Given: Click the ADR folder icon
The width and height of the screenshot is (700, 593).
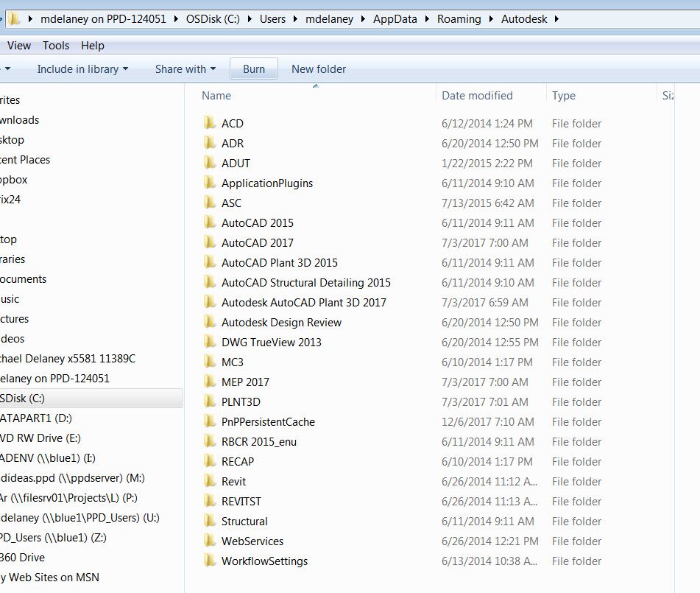Looking at the screenshot, I should pyautogui.click(x=209, y=143).
